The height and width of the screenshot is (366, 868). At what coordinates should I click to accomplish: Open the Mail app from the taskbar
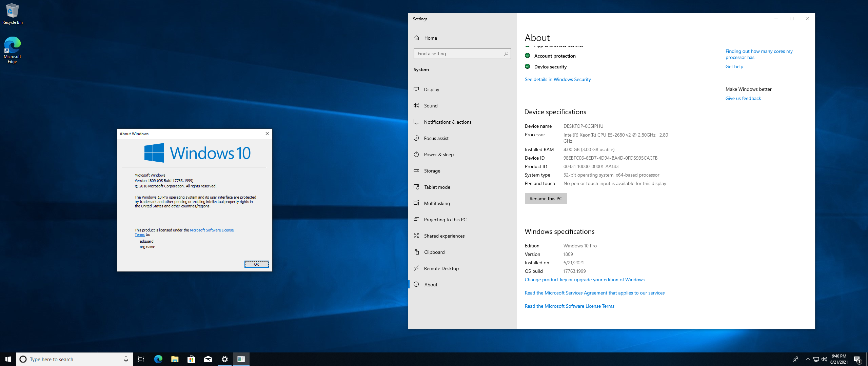tap(208, 359)
